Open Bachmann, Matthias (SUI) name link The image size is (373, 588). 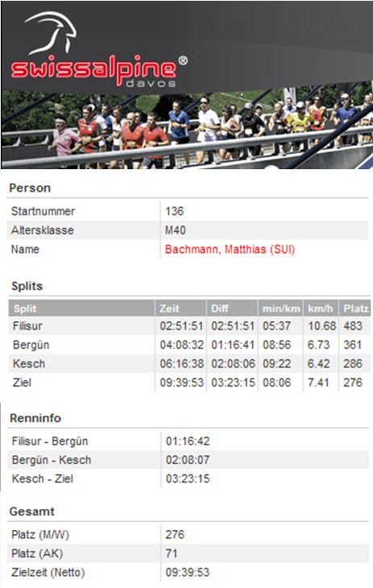click(x=230, y=250)
